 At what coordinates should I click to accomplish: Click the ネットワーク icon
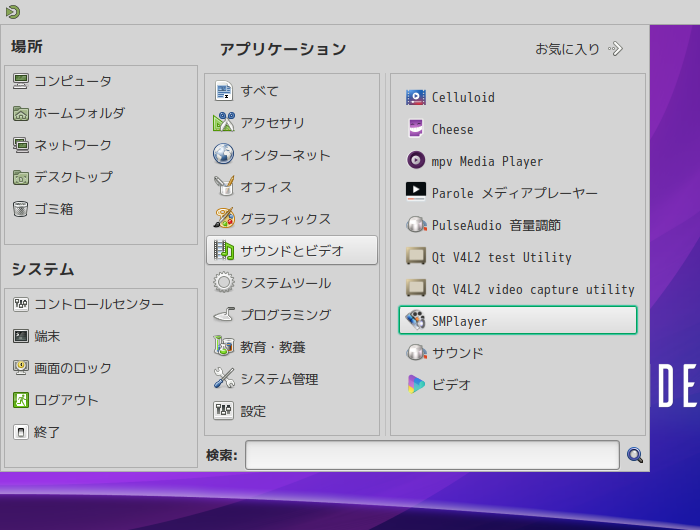pyautogui.click(x=21, y=145)
